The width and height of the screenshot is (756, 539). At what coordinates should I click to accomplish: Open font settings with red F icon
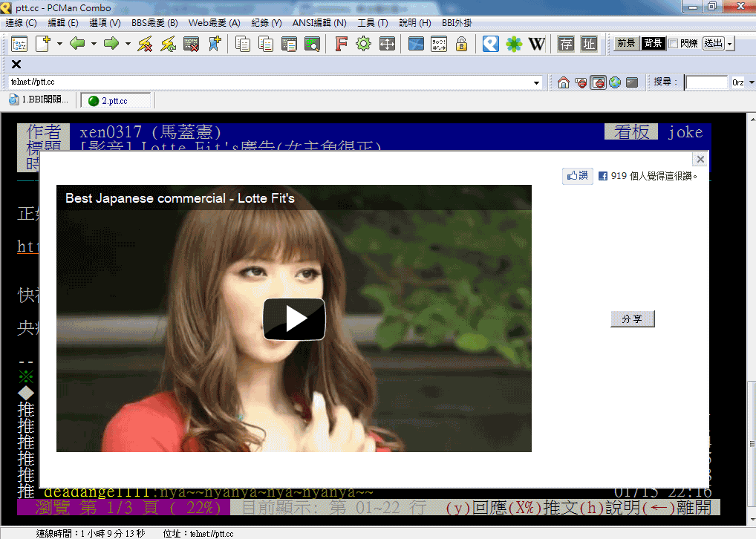(x=341, y=44)
